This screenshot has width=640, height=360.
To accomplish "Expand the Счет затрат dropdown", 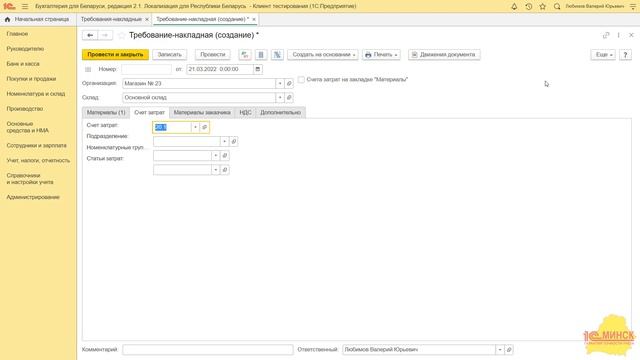I will click(x=195, y=127).
